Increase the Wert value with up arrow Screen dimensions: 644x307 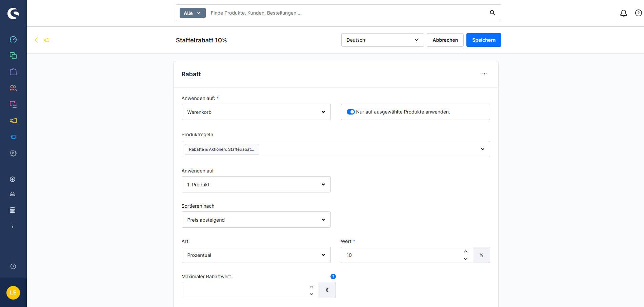466,251
